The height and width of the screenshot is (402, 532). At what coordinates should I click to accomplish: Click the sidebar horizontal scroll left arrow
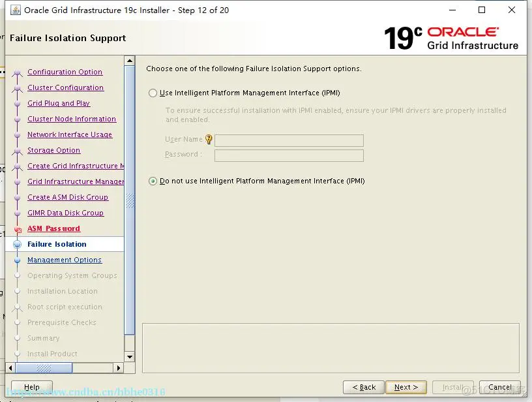(x=10, y=367)
